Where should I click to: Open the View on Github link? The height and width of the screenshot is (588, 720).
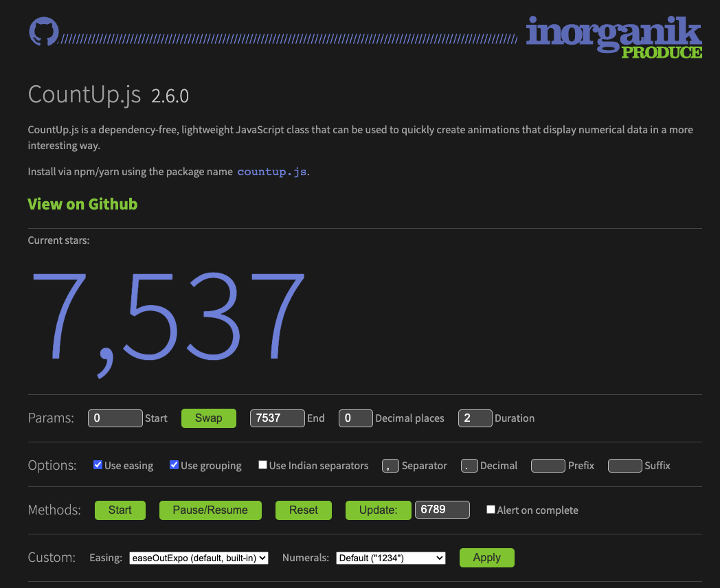pos(82,204)
